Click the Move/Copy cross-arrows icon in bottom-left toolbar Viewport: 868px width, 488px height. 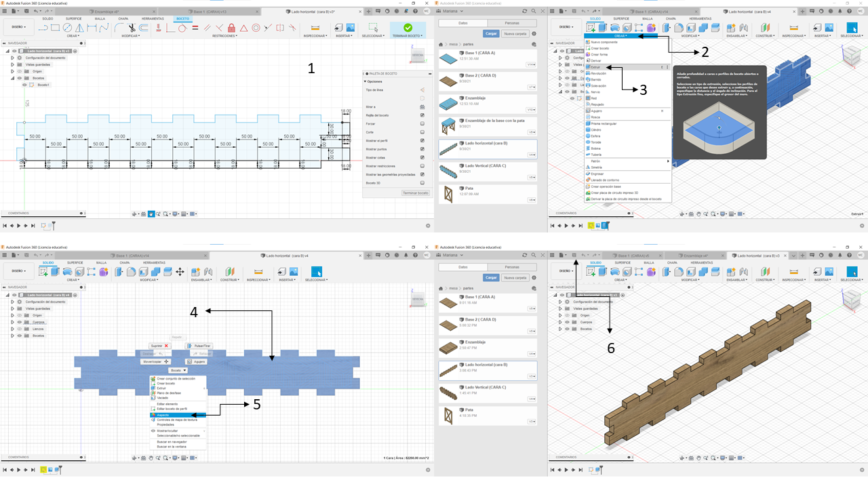click(x=180, y=272)
